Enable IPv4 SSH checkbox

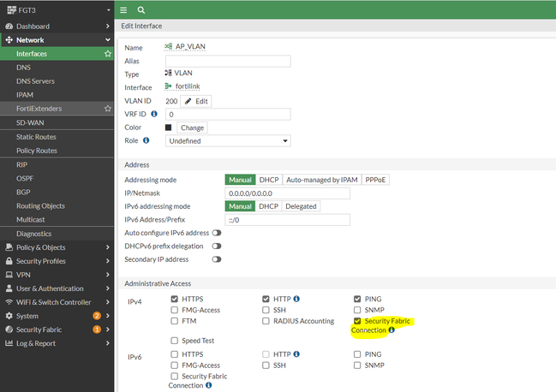pyautogui.click(x=266, y=310)
